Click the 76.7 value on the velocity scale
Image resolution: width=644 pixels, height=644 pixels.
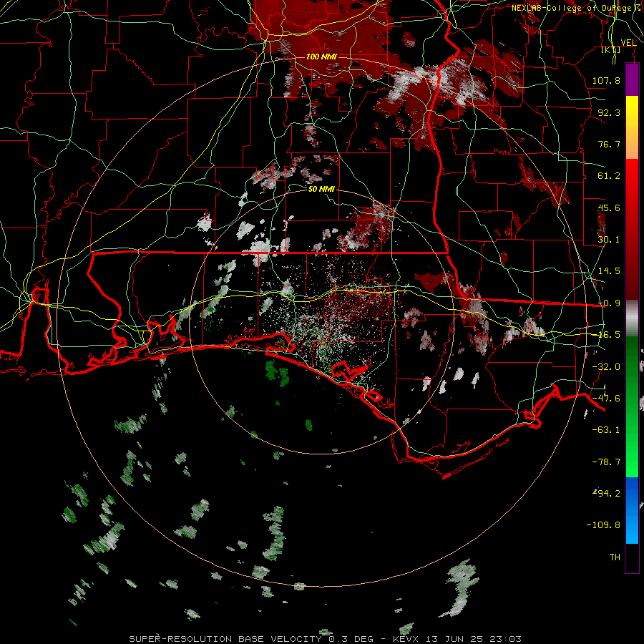click(609, 144)
